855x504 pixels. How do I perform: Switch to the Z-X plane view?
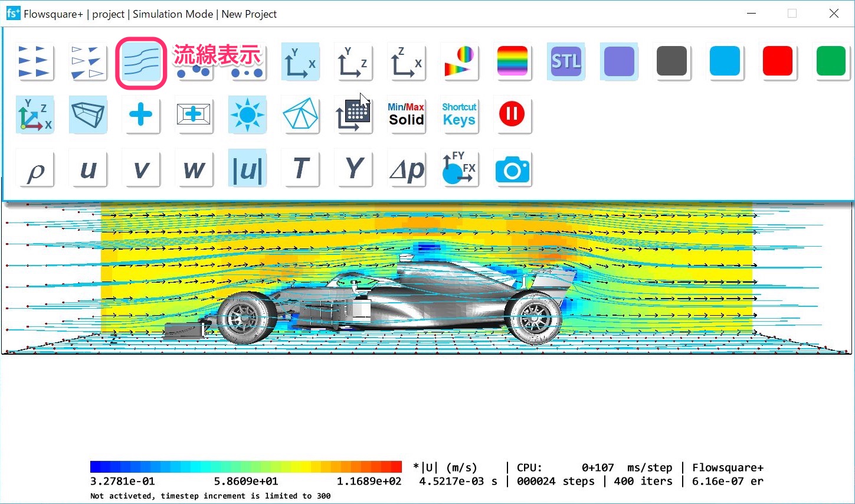(407, 61)
